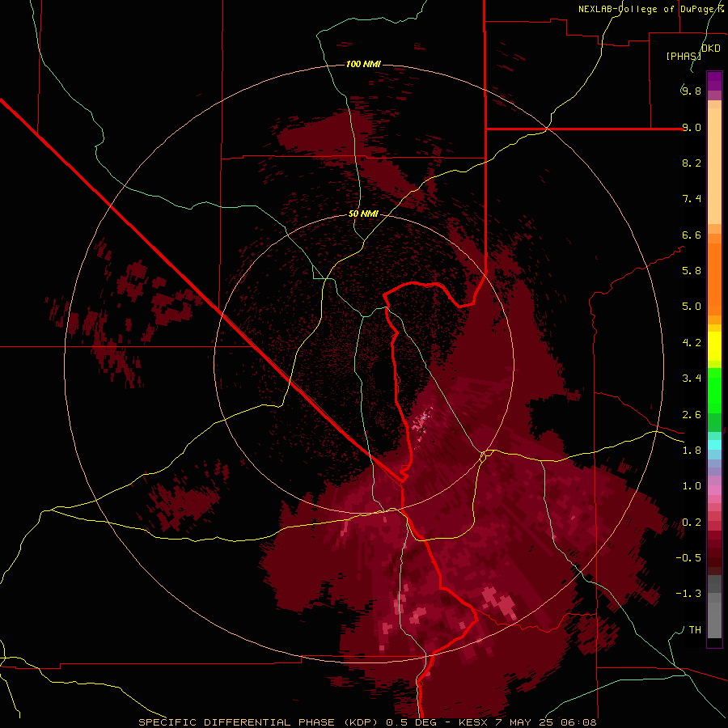Click the 7.4 value on color scale
Screen dimensions: 728x728
click(692, 199)
